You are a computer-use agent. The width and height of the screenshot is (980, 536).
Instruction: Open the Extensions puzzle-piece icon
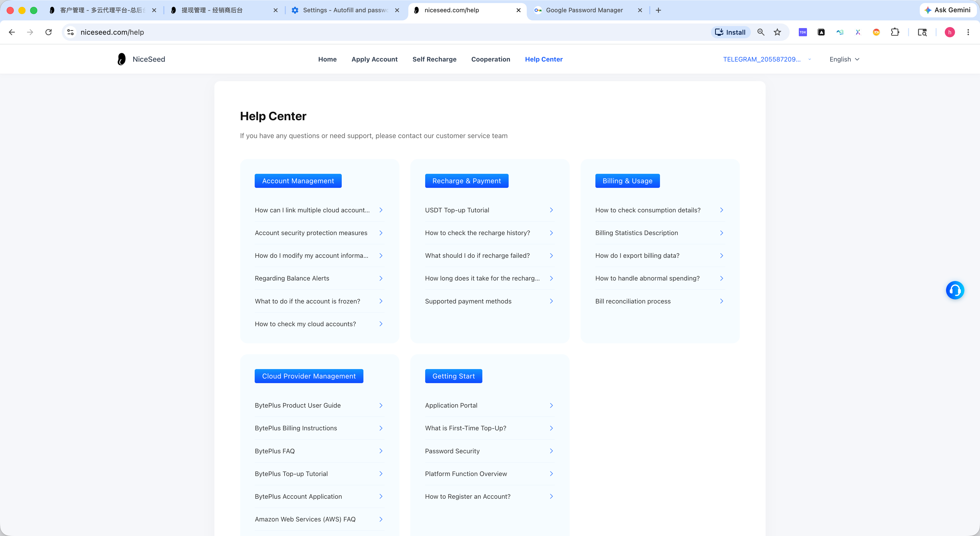895,32
